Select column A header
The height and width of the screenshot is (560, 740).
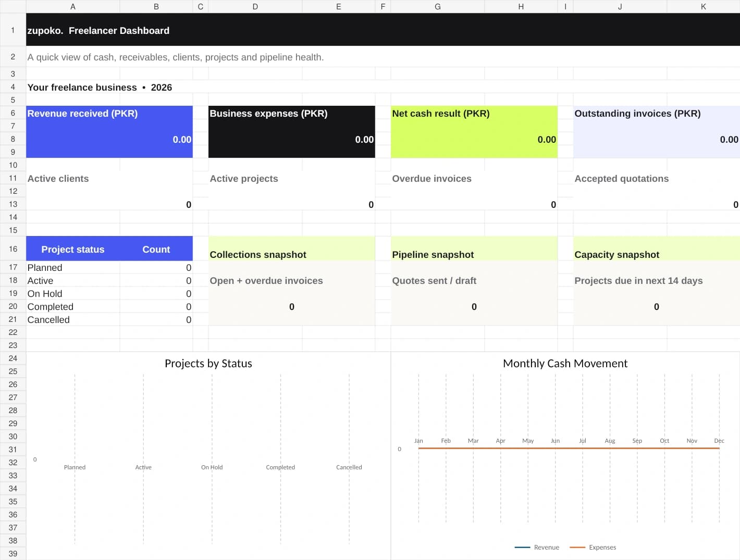point(73,7)
